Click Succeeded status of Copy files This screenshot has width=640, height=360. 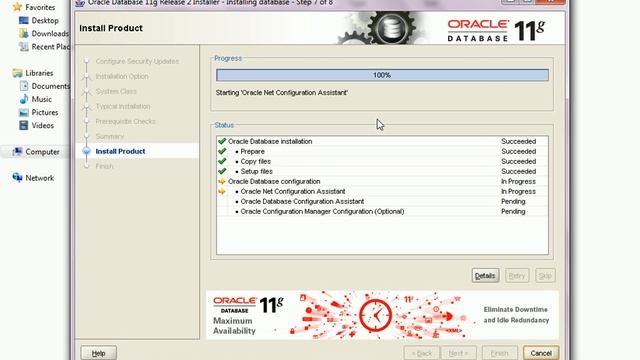point(518,161)
